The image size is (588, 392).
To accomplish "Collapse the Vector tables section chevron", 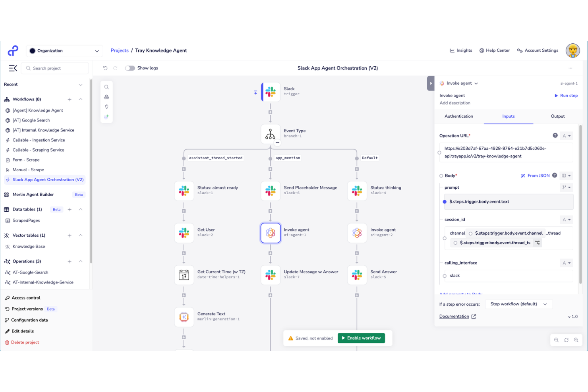I will coord(81,236).
